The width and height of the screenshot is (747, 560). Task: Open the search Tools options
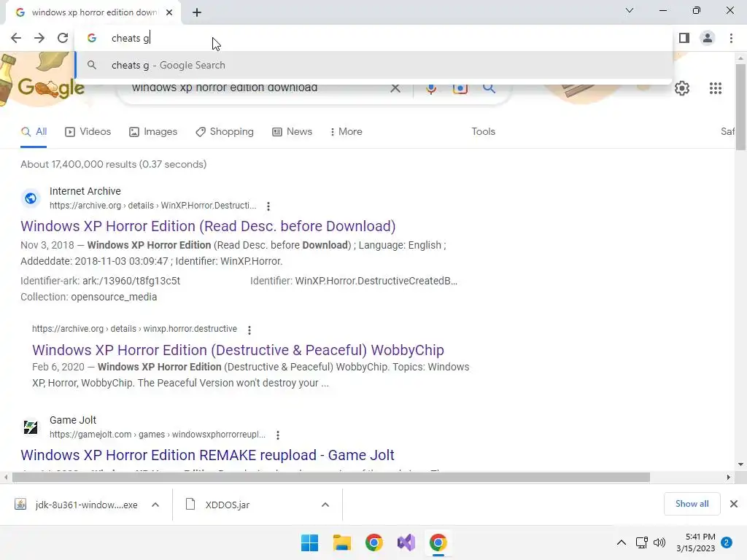(483, 132)
